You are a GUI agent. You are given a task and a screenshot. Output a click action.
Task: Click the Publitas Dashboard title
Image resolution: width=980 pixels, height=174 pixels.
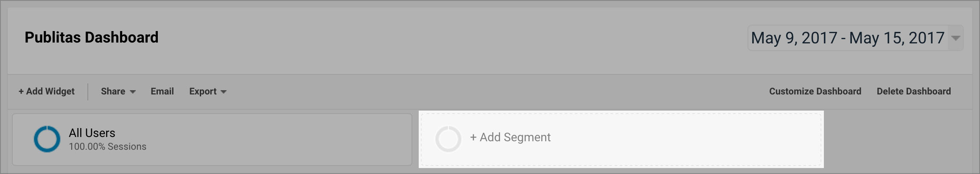92,37
